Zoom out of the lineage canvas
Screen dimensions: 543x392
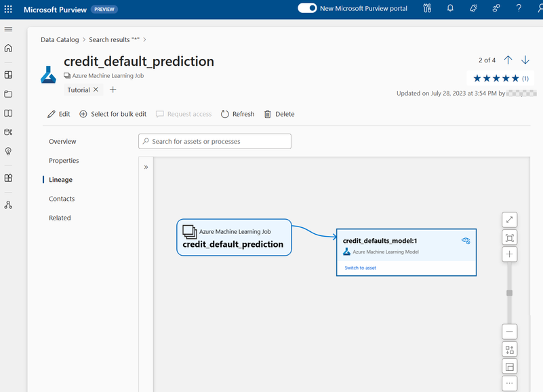(509, 332)
